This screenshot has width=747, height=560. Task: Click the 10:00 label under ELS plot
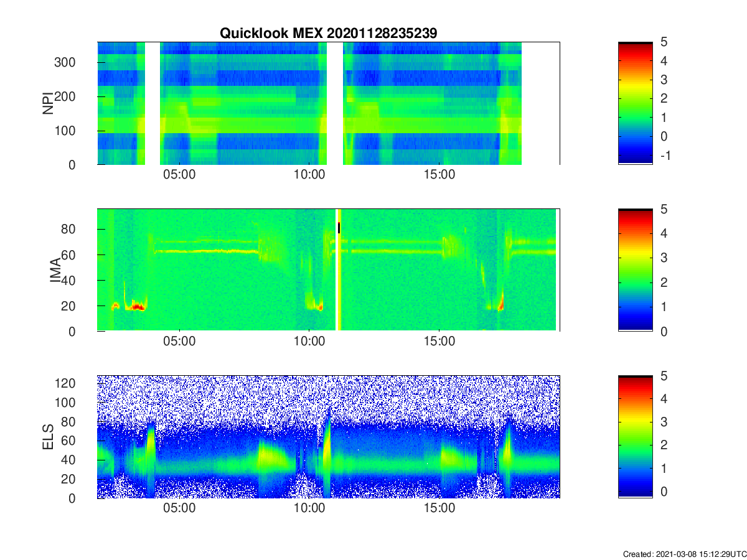point(309,508)
